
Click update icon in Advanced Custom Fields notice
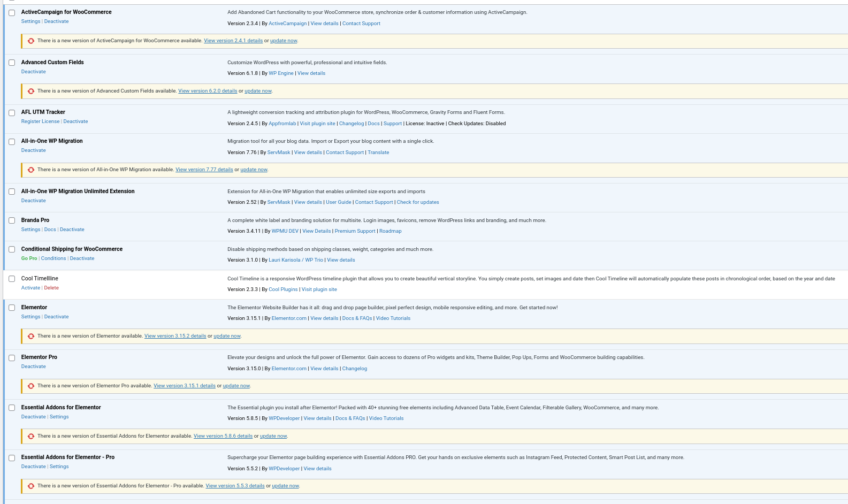31,91
